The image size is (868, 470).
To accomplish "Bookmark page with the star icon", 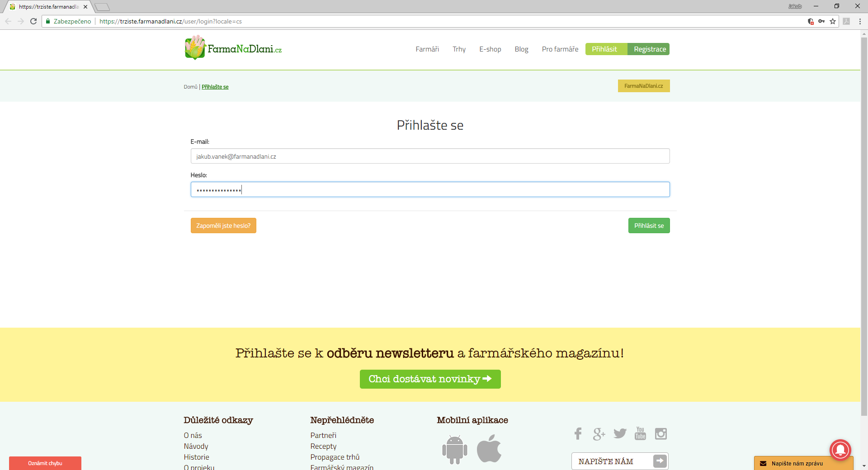I will 833,21.
